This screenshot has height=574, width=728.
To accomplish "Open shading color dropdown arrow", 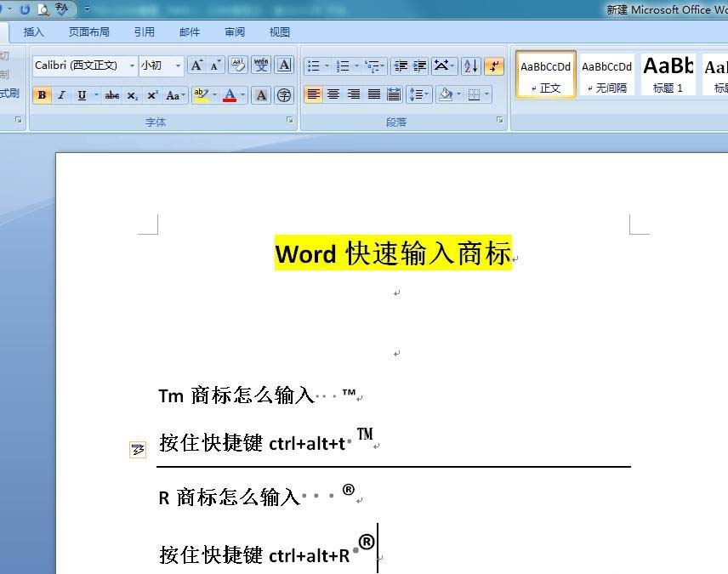I will pos(458,94).
